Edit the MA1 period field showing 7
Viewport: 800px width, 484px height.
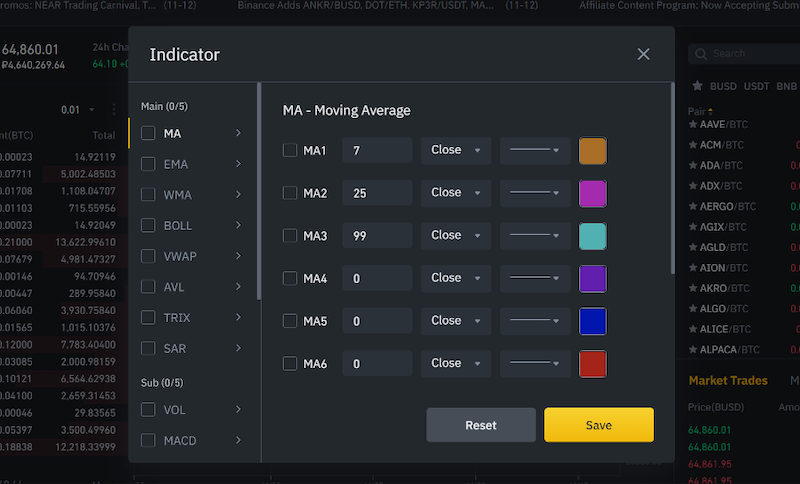(377, 150)
